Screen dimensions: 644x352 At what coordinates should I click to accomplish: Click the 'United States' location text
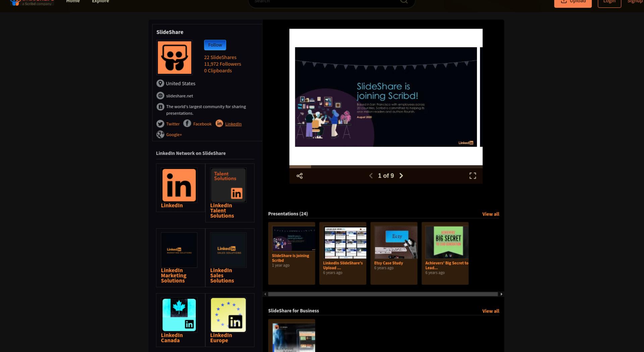point(180,84)
